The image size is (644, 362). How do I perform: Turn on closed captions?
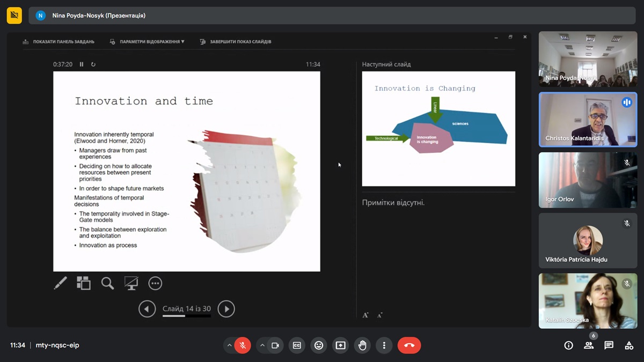(297, 345)
